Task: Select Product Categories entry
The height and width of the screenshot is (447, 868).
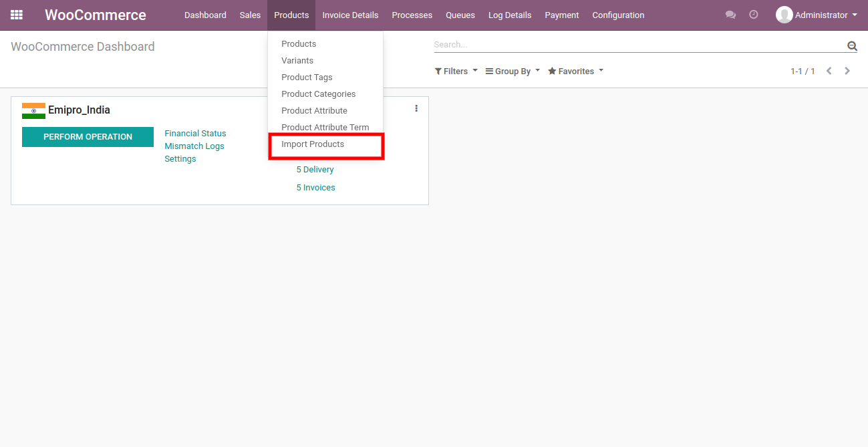Action: click(325, 94)
